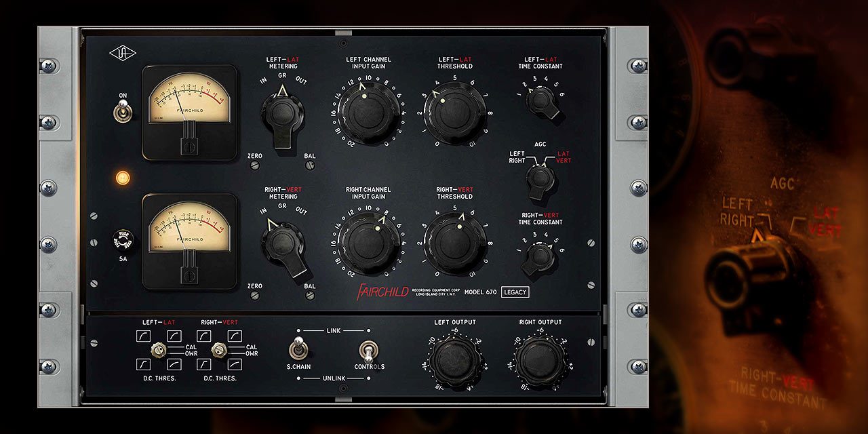Screen dimensions: 868x434
Task: Flip the Right-VERT D.C. Thres. switch
Action: pyautogui.click(x=218, y=350)
